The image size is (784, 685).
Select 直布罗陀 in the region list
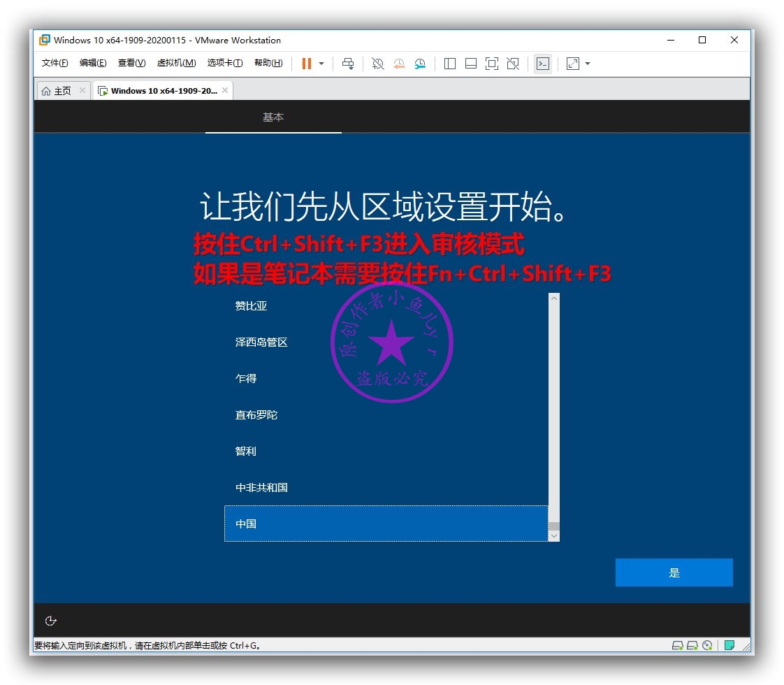coord(386,415)
